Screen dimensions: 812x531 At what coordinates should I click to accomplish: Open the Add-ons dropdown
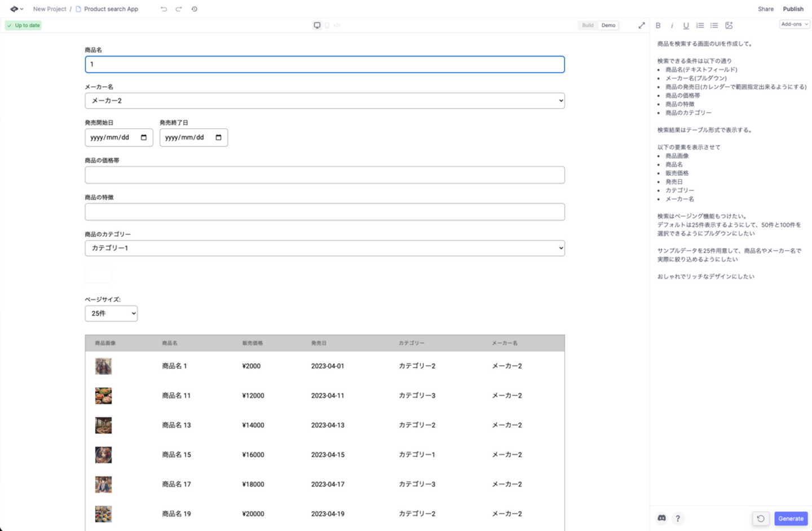(795, 24)
